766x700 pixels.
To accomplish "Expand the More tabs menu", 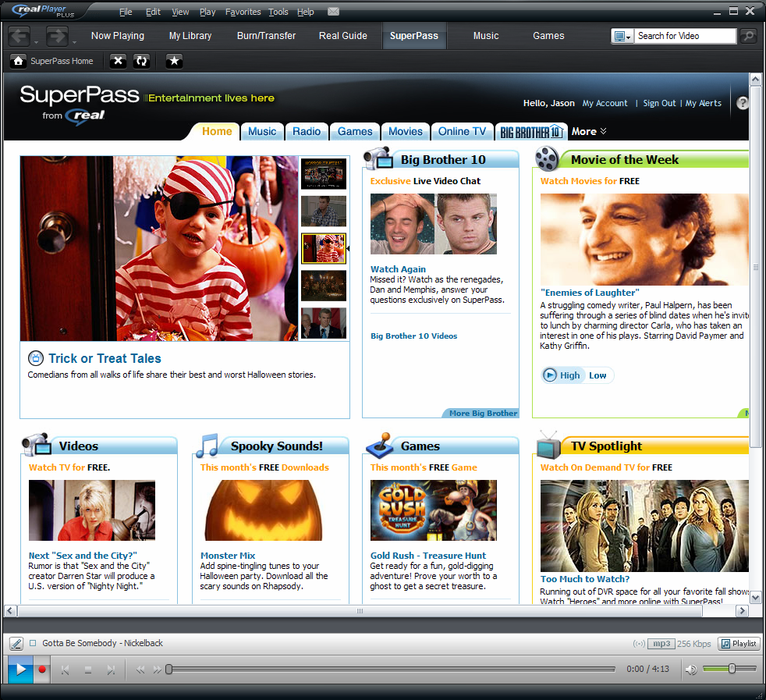I will [x=589, y=132].
